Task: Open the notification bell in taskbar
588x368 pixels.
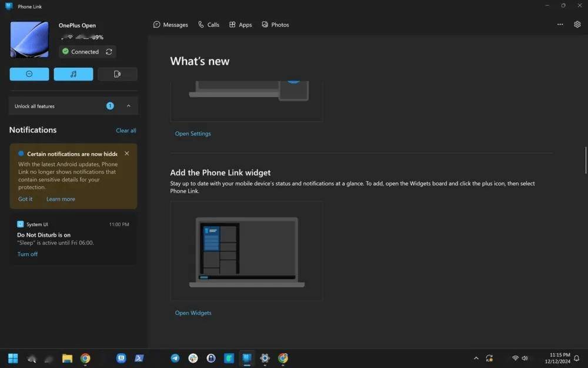Action: (x=577, y=358)
